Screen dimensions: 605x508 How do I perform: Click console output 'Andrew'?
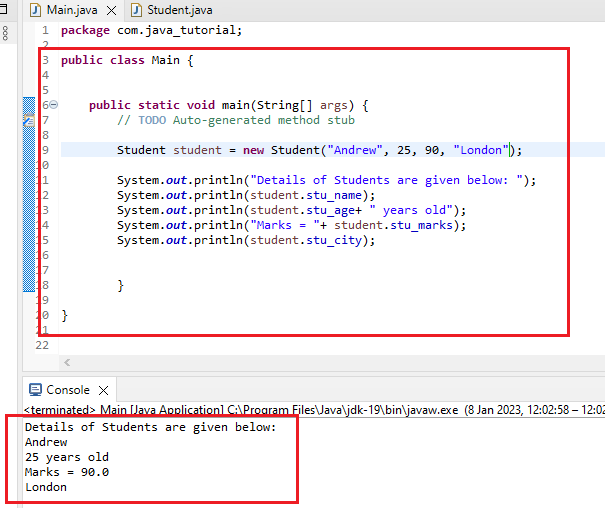(x=46, y=442)
